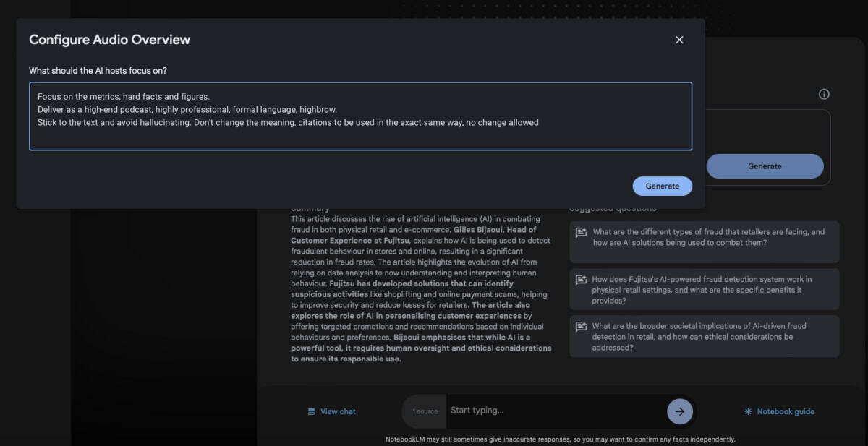Open the info icon in Audio Overview panel

824,94
